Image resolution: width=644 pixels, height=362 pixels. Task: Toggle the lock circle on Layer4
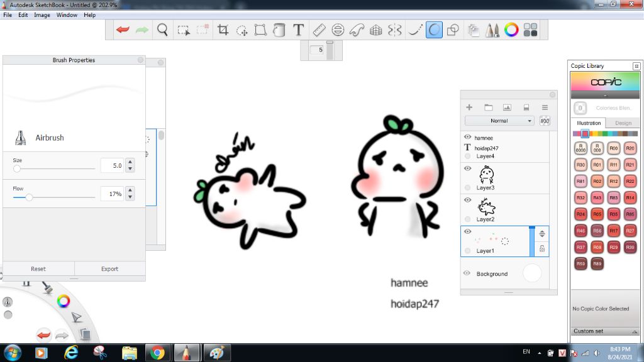click(467, 156)
